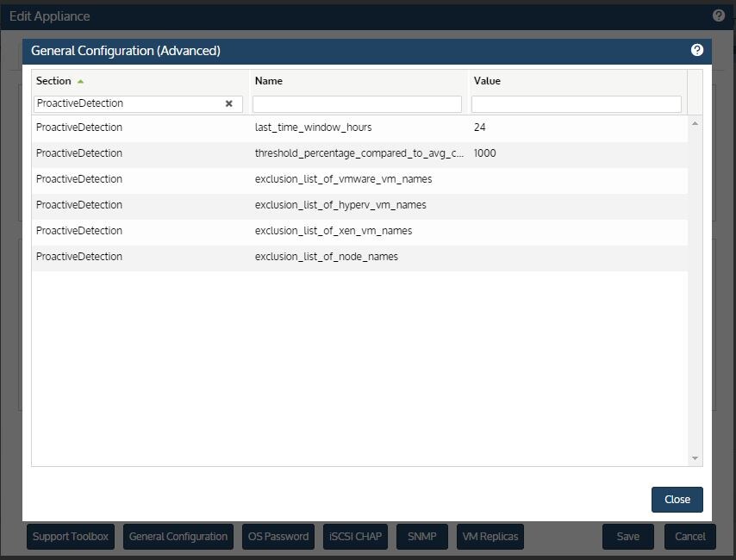Select the exclusion_list_of_vmware_vm_names row
The height and width of the screenshot is (560, 736).
(x=343, y=179)
